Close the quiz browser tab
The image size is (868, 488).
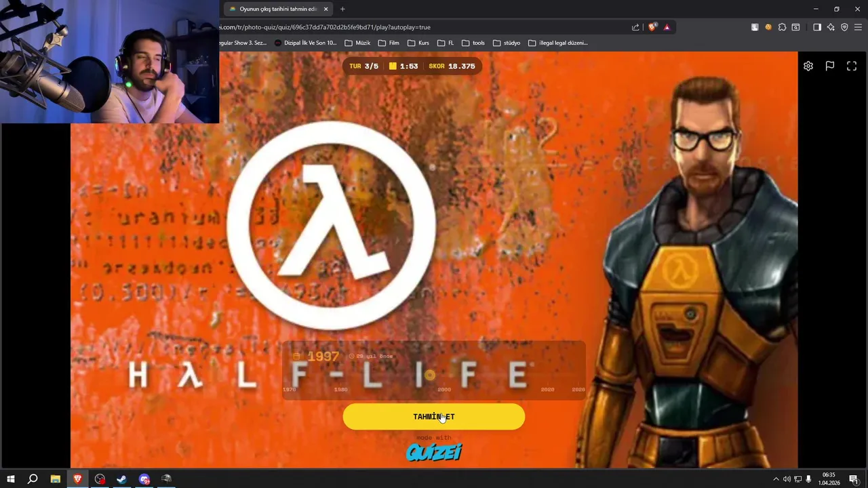click(325, 9)
